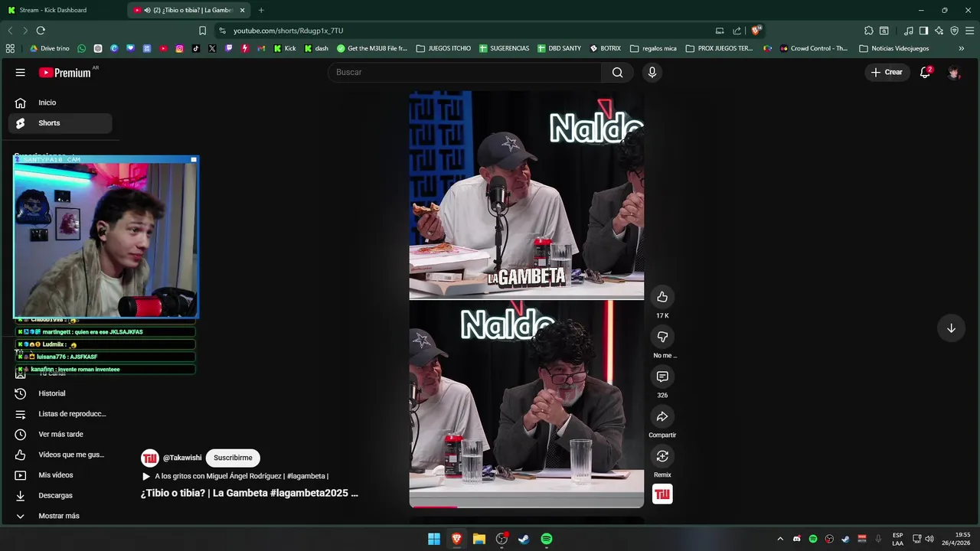Open Mis videos in sidebar
The image size is (980, 551).
[60, 475]
